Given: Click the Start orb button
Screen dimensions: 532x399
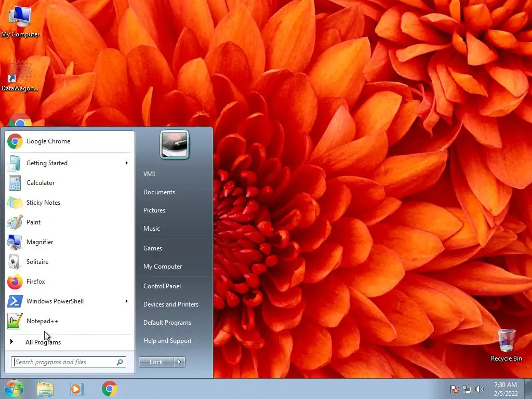Looking at the screenshot, I should (14, 389).
